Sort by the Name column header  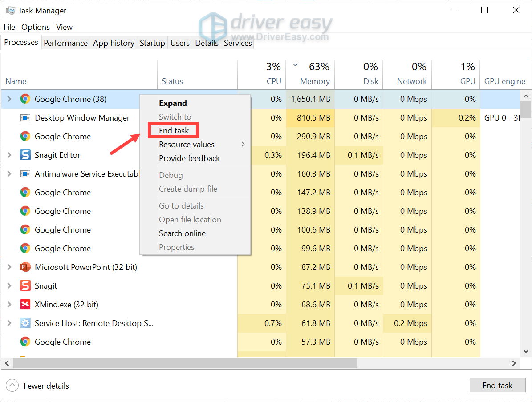[79, 75]
